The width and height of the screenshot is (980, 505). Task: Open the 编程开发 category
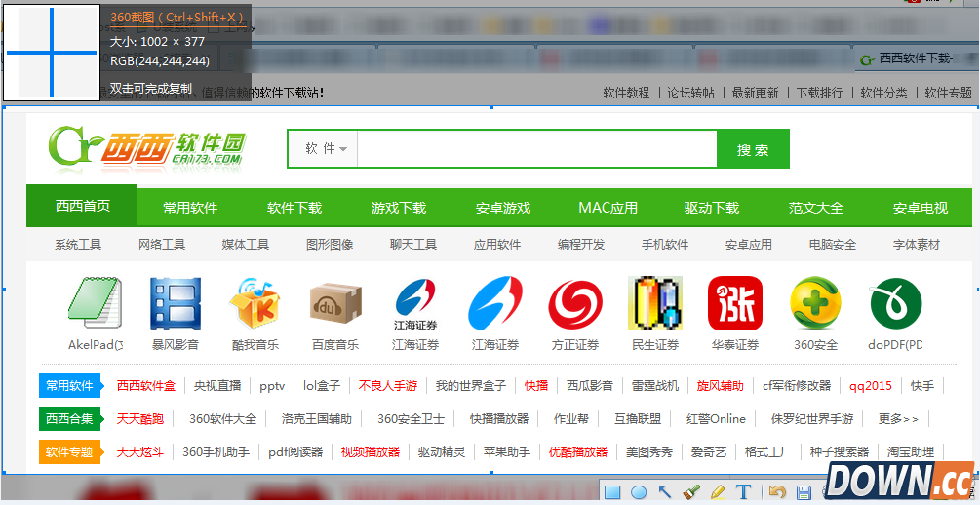581,245
